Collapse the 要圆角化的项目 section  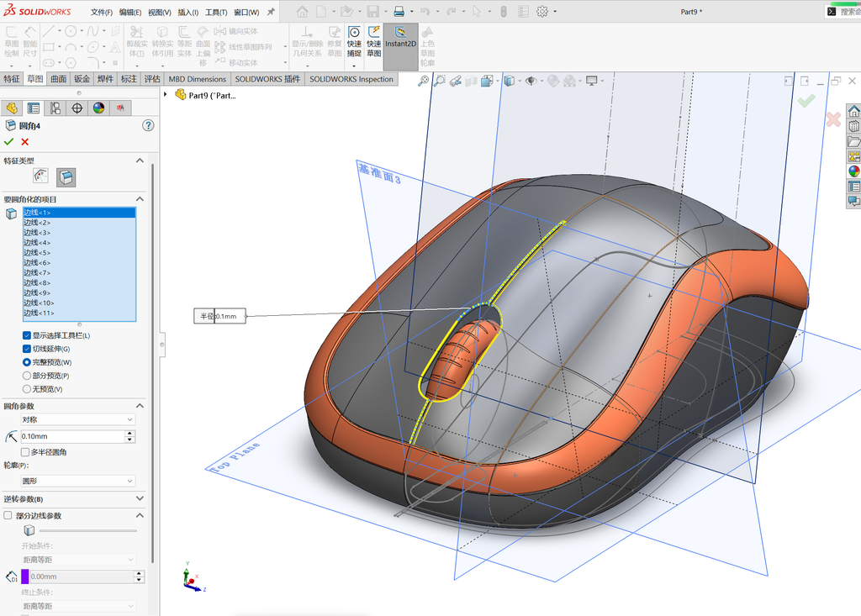pyautogui.click(x=140, y=198)
